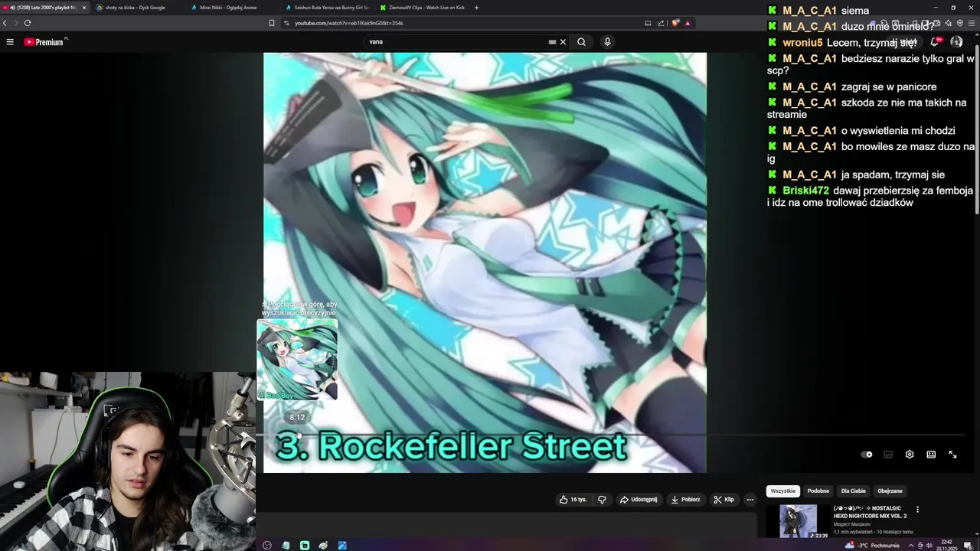Select the 'Podobne' filter chip
Screen dimensions: 980x551
[x=818, y=491]
